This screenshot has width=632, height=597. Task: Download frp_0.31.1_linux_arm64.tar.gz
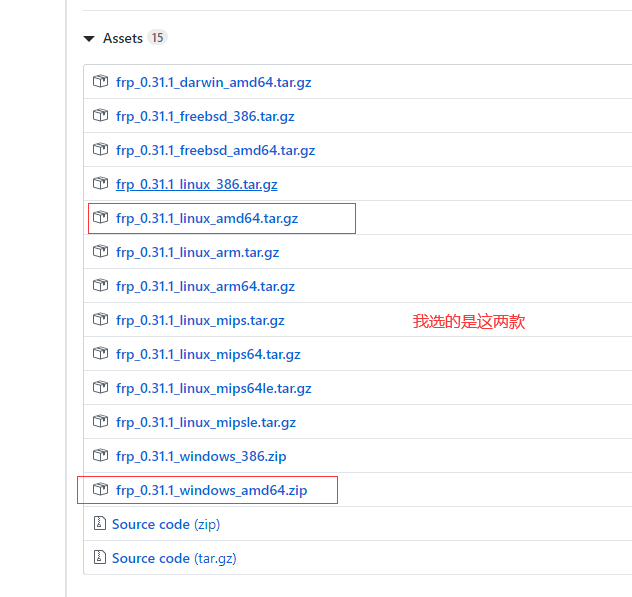click(x=206, y=286)
